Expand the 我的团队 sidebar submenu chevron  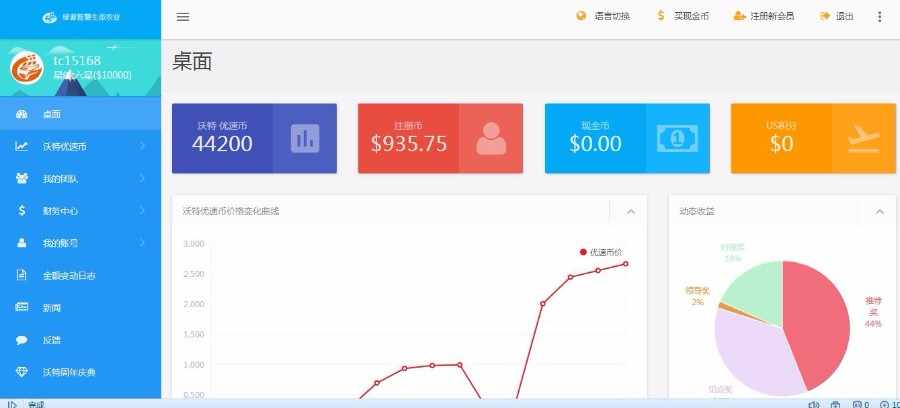point(142,178)
